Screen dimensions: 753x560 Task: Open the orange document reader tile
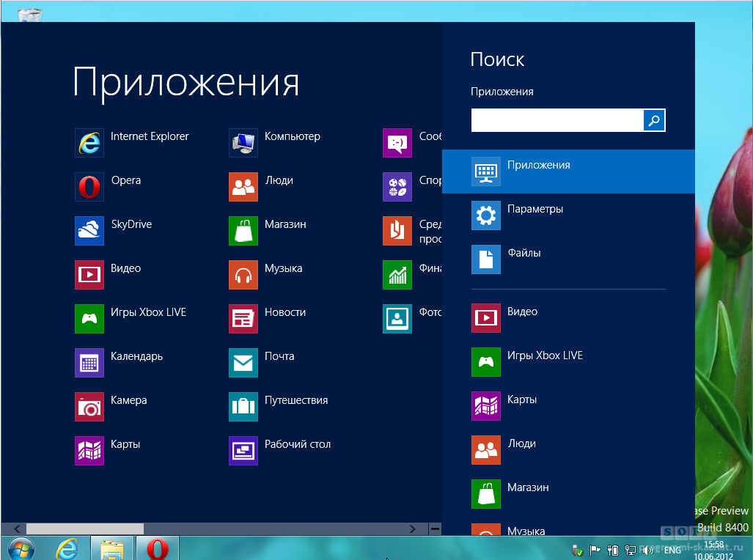(397, 231)
